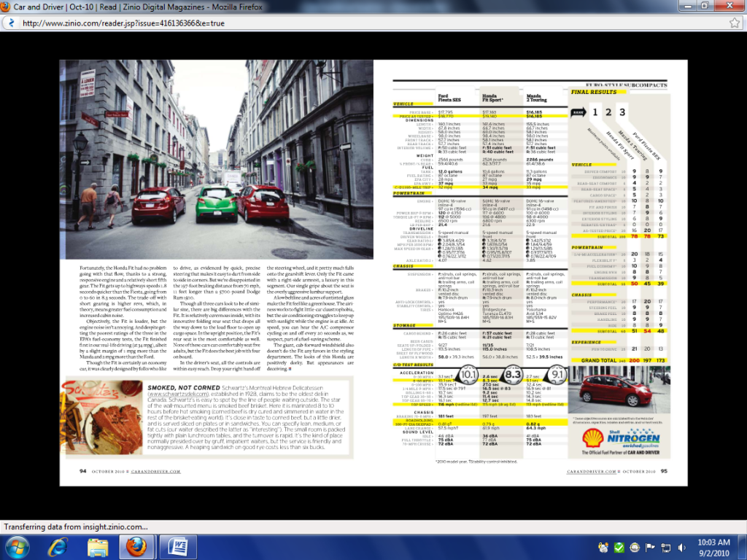Viewport: 747px width, 560px height.
Task: Open the network status tray icon
Action: tap(666, 548)
